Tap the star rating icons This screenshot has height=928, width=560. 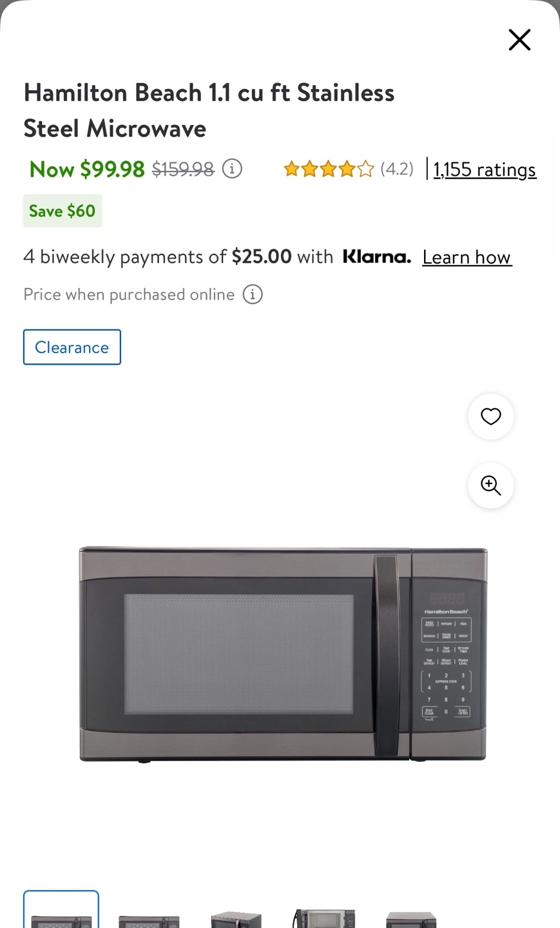(329, 169)
